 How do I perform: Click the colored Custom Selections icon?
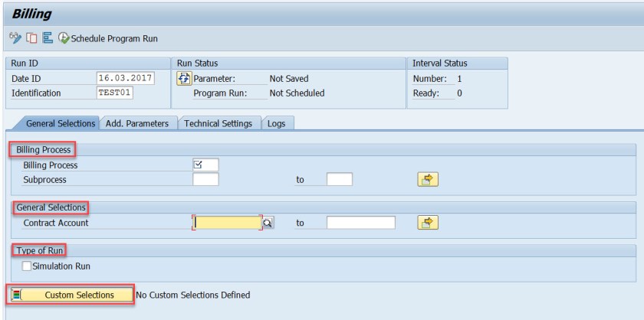tap(16, 295)
